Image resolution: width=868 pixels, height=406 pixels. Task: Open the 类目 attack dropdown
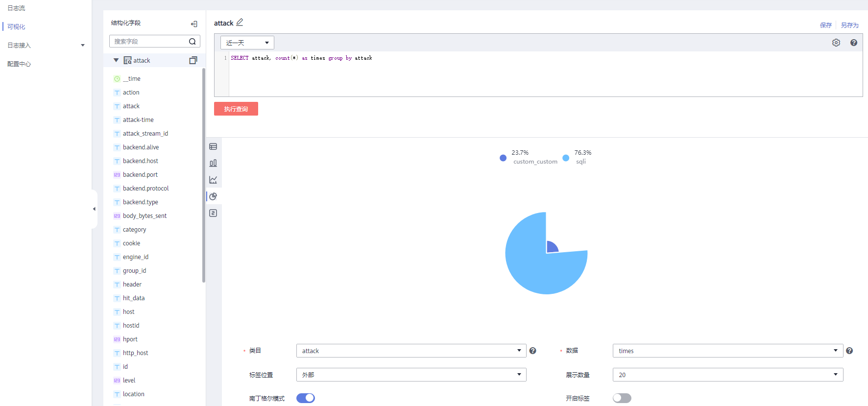(x=411, y=351)
